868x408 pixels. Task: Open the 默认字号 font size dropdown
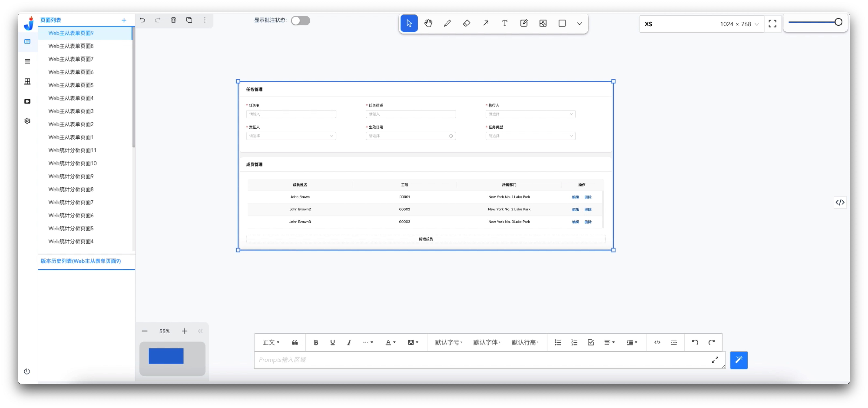(448, 342)
